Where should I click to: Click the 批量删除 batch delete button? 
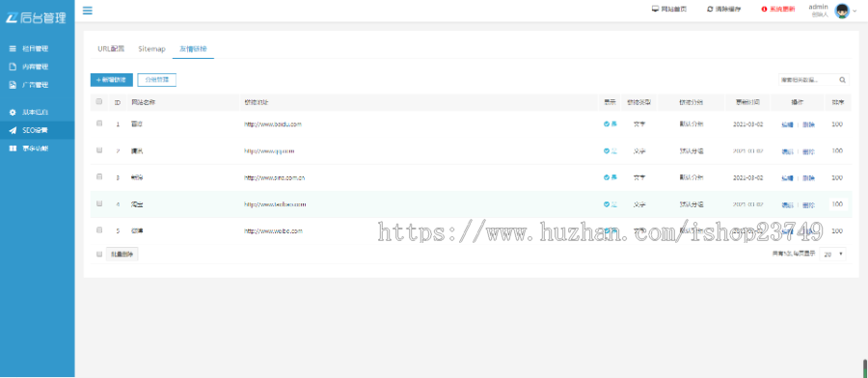[122, 254]
